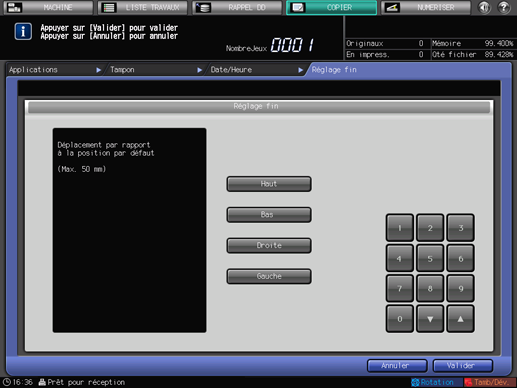Click the En impress. count row
This screenshot has width=517, height=388.
point(385,54)
